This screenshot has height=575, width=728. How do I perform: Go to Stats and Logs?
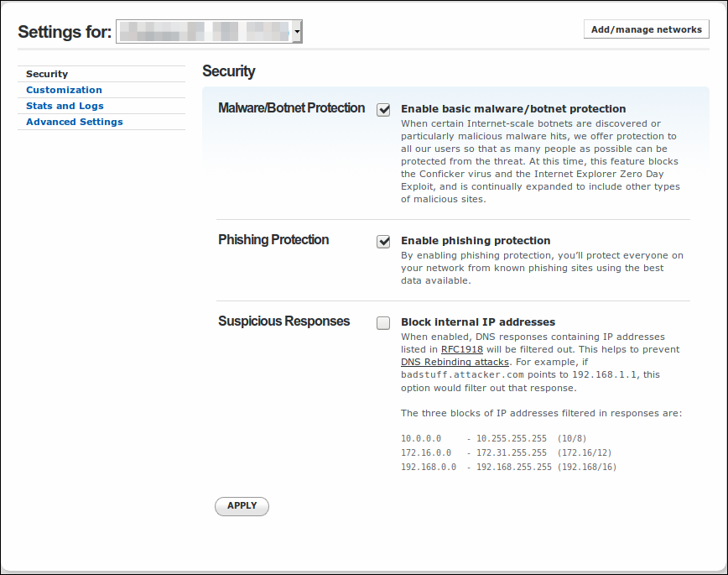65,106
